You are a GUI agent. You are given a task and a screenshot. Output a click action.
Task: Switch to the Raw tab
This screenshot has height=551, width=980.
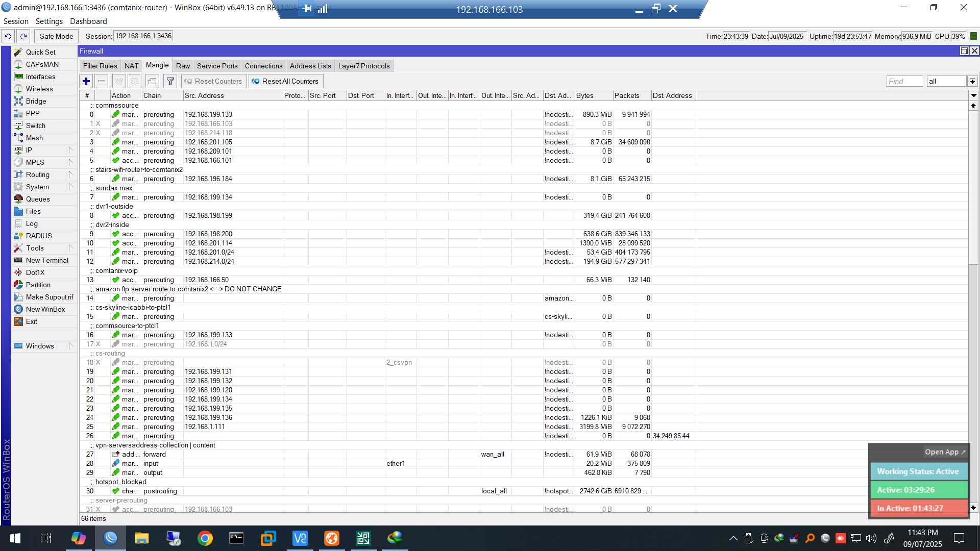183,66
